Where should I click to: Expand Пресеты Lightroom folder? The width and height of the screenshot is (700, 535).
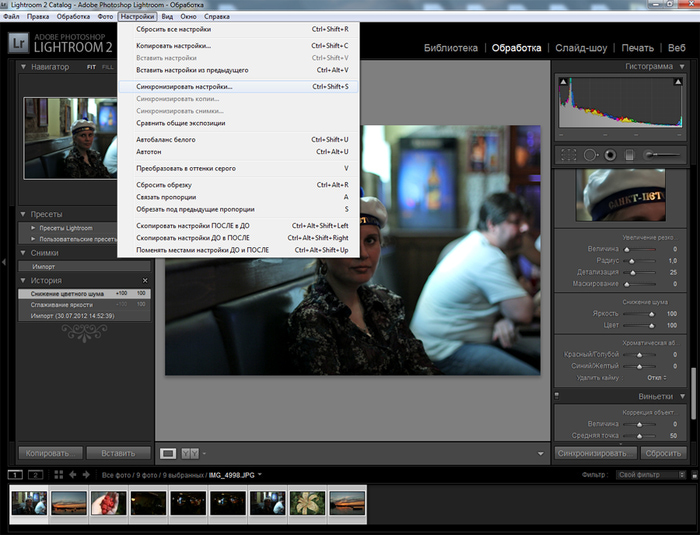(33, 228)
